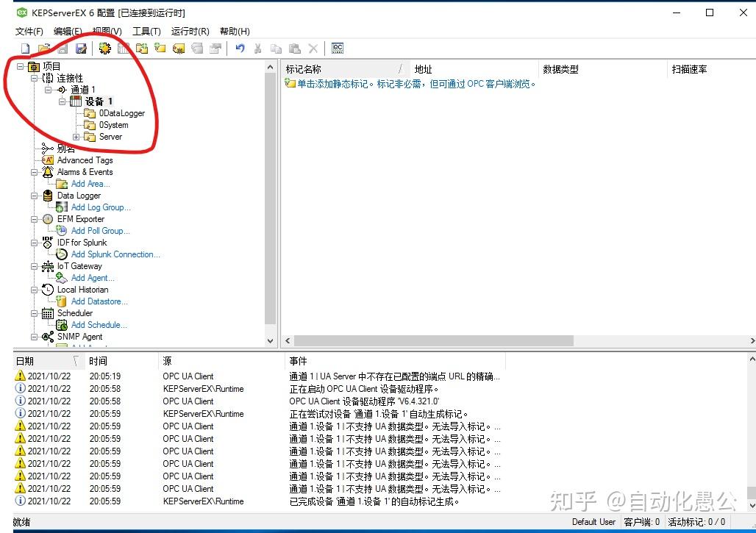The height and width of the screenshot is (533, 756).
Task: Open a project using the Open folder icon
Action: click(43, 48)
